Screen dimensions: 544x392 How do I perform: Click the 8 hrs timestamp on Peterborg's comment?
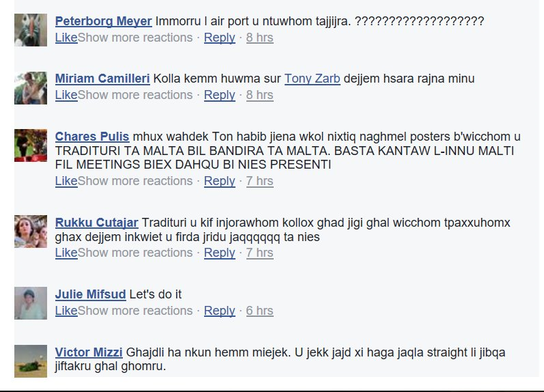click(259, 38)
